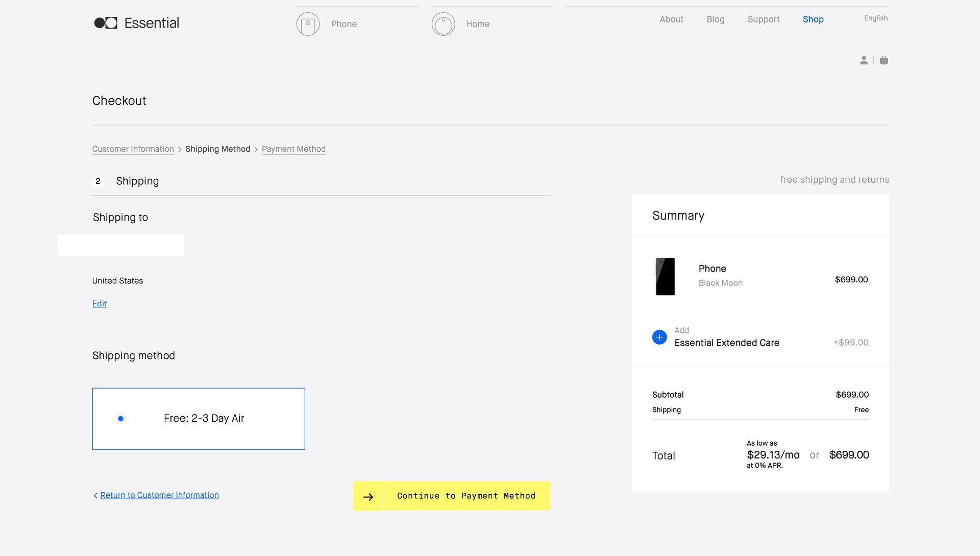Click the yellow arrow icon button
980x556 pixels.
[368, 496]
